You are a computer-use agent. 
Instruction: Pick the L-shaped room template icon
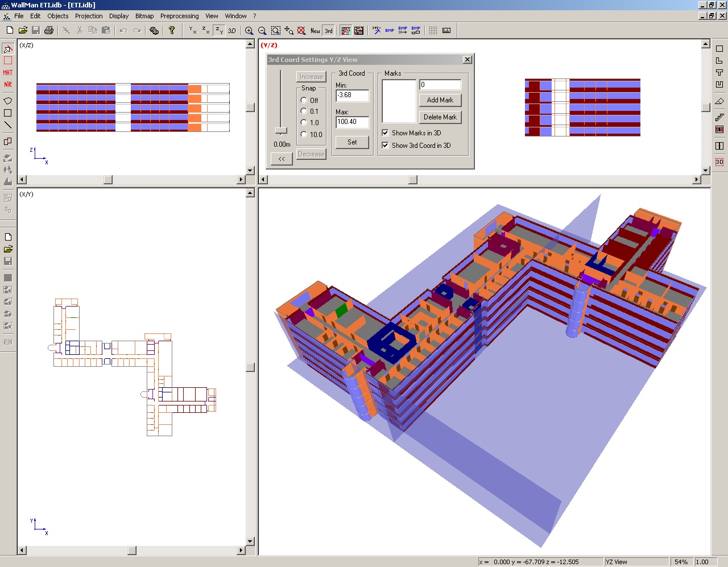click(x=719, y=60)
